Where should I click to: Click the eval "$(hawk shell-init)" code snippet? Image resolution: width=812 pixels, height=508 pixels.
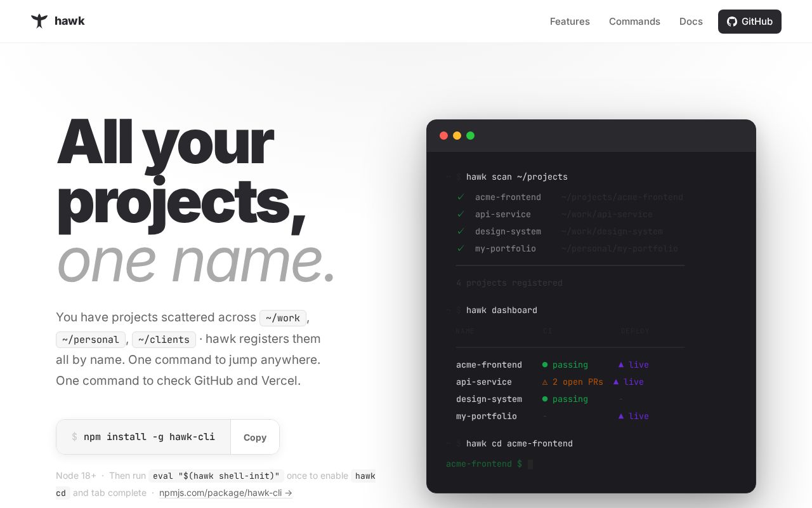216,476
